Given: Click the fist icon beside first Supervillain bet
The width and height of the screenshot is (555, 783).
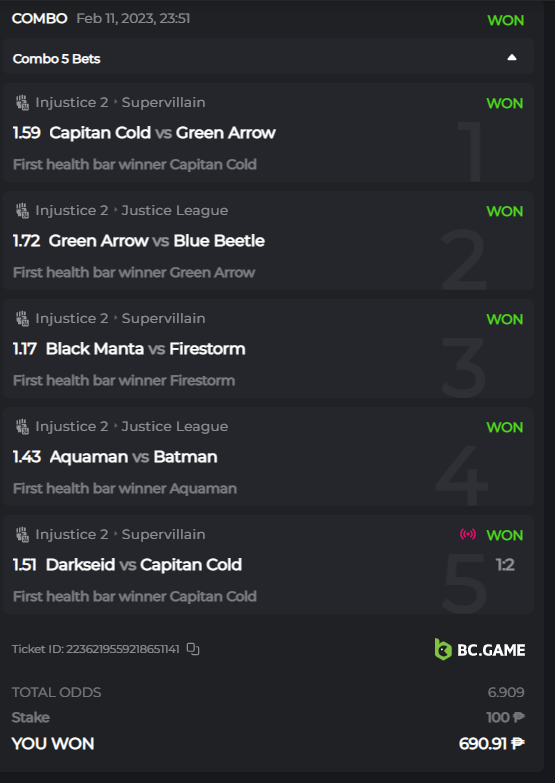Looking at the screenshot, I should click(22, 102).
